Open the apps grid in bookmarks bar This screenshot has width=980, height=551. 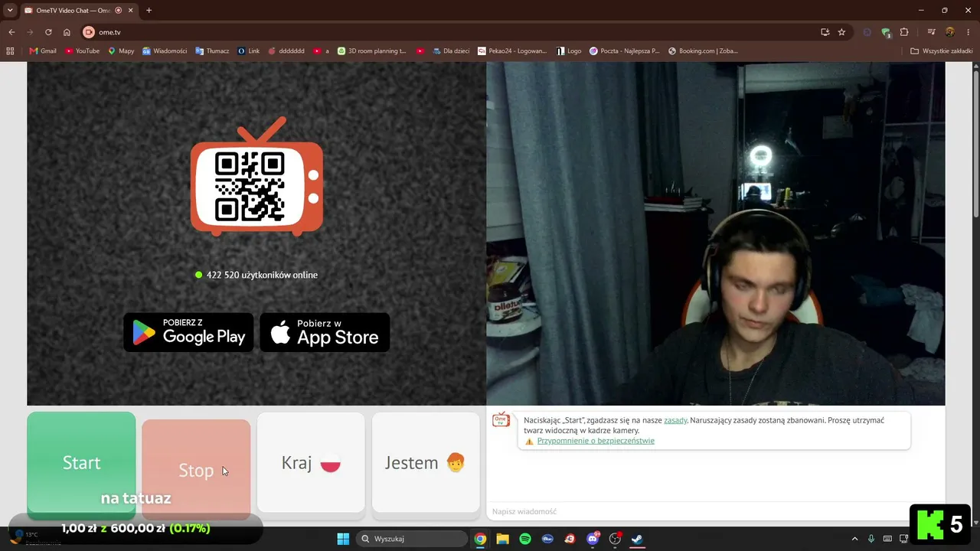click(10, 51)
